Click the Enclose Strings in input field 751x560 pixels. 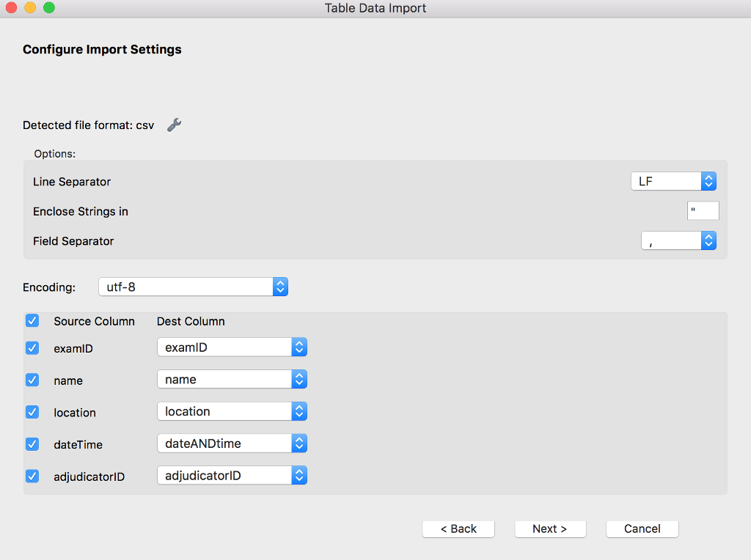pos(703,210)
